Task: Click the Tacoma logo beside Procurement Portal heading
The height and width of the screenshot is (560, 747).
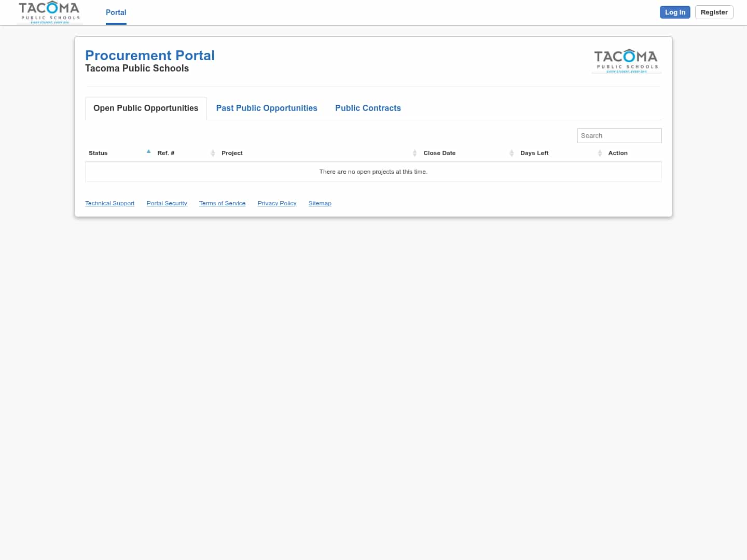Action: [x=626, y=60]
